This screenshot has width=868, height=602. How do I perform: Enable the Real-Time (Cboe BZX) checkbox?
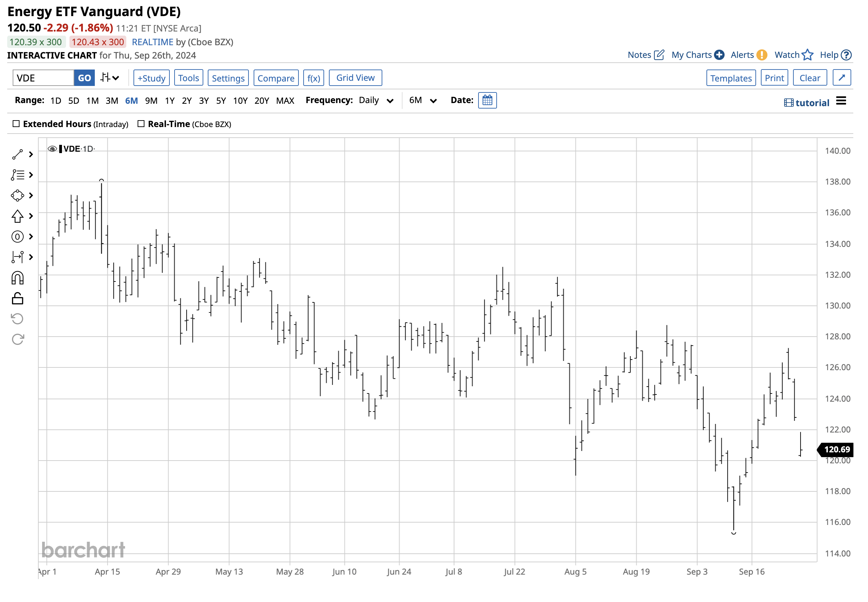(141, 123)
